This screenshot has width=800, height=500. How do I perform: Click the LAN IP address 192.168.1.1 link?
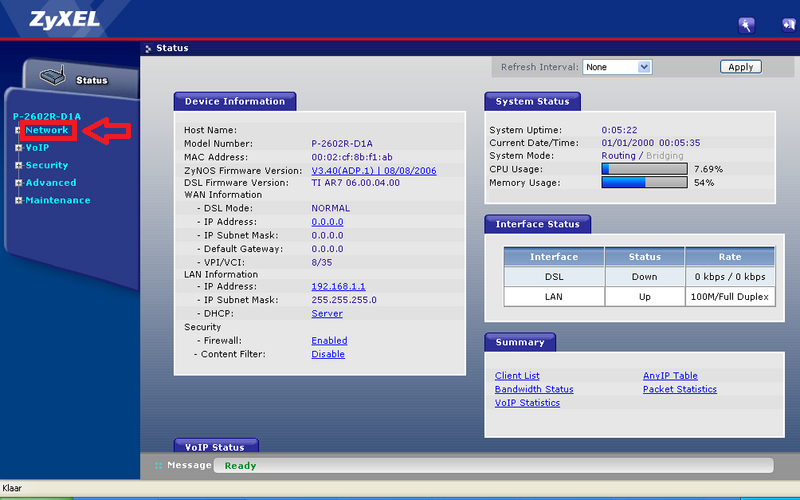tap(338, 286)
